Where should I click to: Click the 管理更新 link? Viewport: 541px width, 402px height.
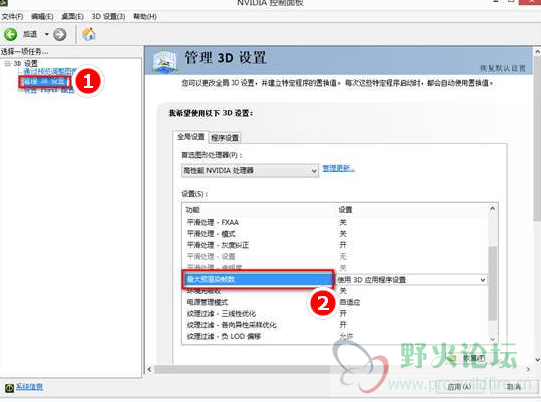point(338,168)
